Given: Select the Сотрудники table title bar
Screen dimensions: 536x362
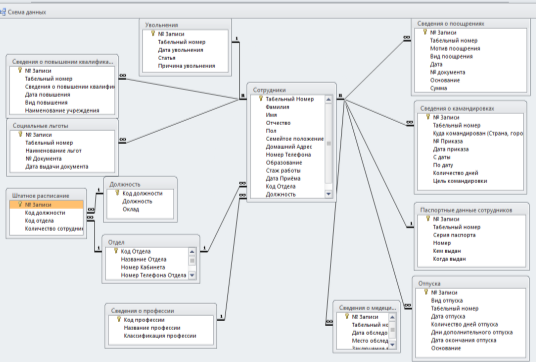Looking at the screenshot, I should tap(291, 90).
